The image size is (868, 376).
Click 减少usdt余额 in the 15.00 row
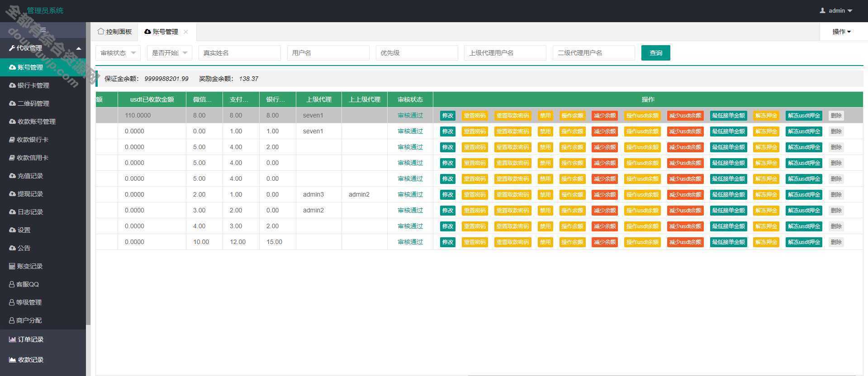pos(685,242)
